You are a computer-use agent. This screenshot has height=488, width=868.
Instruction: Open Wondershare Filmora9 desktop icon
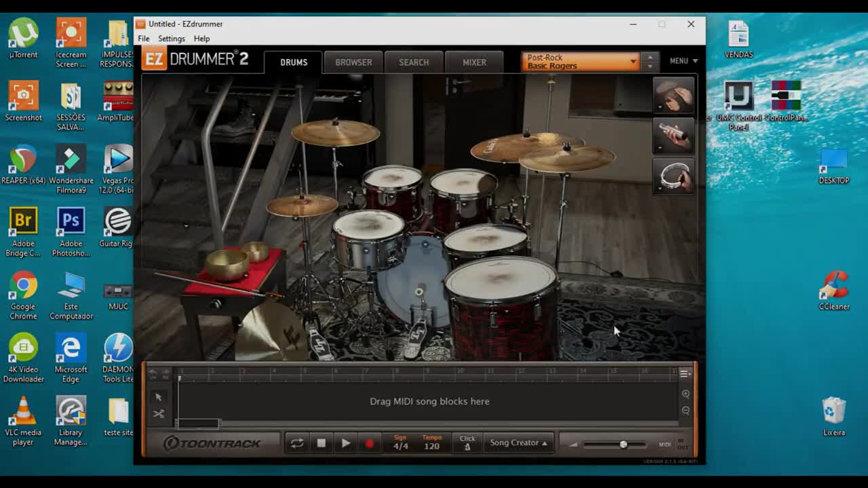[71, 169]
